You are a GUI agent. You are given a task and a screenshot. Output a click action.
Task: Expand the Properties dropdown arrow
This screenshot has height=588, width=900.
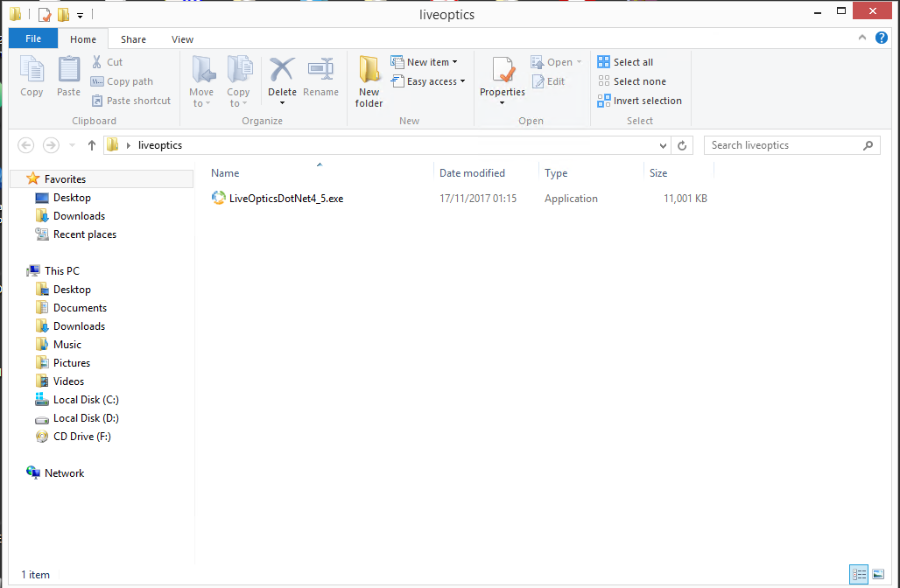pyautogui.click(x=503, y=103)
